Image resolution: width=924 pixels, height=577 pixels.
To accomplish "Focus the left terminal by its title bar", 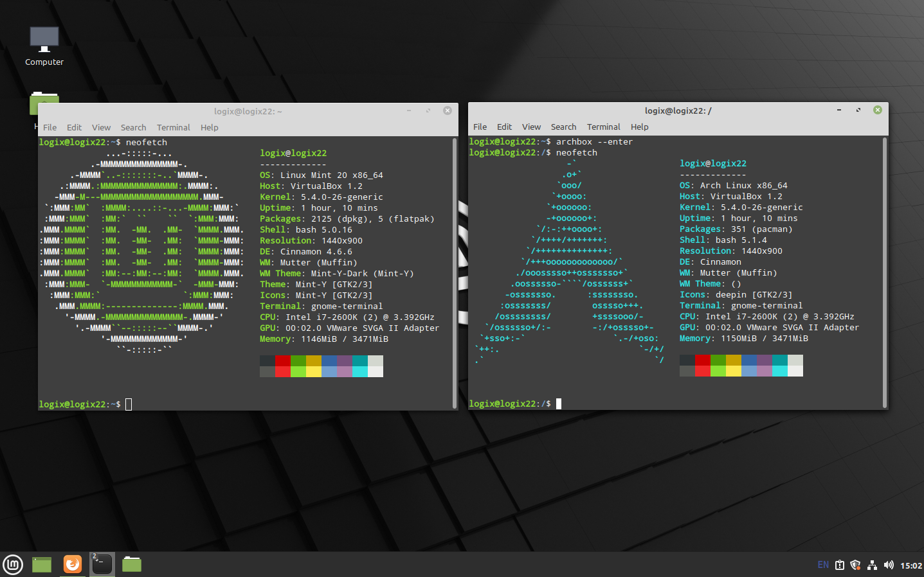I will 248,111.
